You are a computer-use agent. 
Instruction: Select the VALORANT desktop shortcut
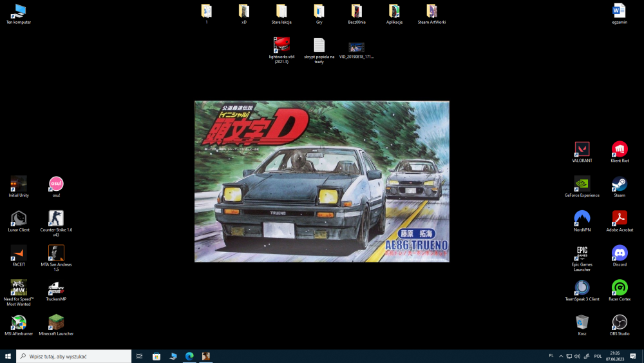pos(582,152)
